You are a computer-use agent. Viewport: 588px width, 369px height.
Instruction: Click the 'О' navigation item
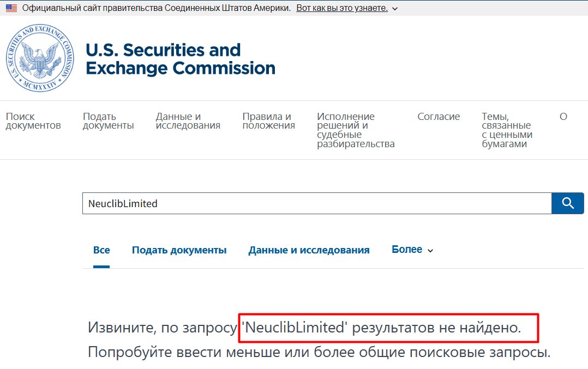(x=563, y=116)
